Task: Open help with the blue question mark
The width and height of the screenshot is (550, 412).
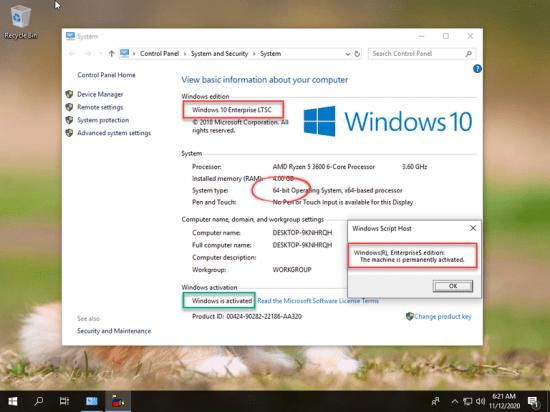Action: [x=477, y=69]
